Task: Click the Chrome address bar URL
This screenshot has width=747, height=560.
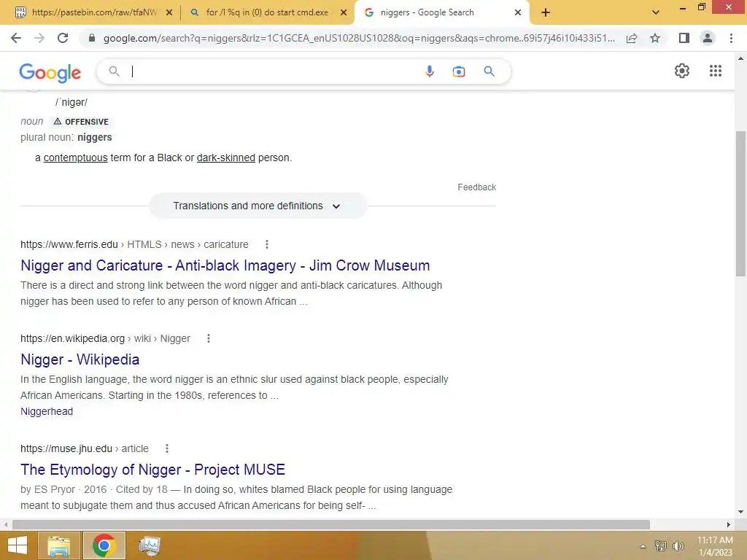Action: [359, 38]
